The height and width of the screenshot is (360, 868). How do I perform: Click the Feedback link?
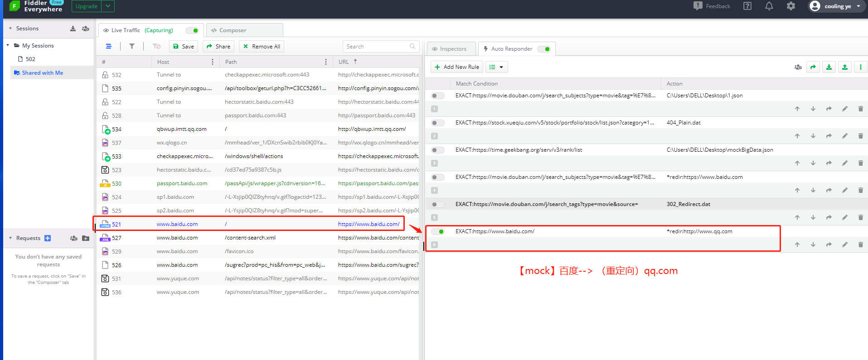point(712,6)
